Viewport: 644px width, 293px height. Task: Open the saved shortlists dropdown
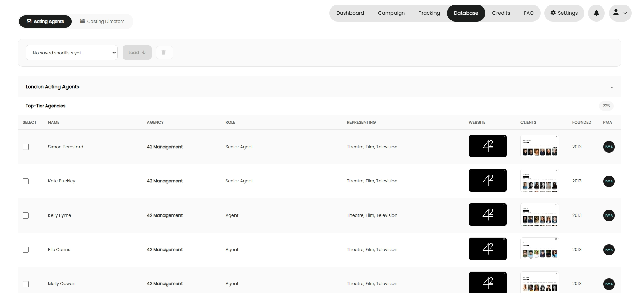tap(72, 53)
